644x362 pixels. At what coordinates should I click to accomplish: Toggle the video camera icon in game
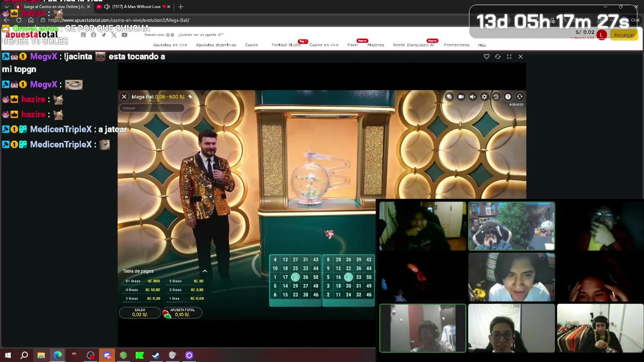click(x=461, y=97)
